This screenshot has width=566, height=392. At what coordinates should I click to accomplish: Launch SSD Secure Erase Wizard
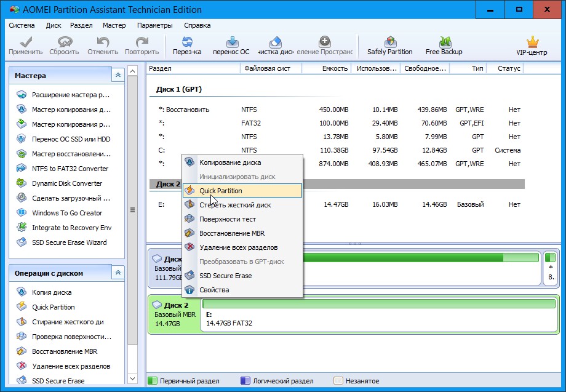[x=62, y=243]
